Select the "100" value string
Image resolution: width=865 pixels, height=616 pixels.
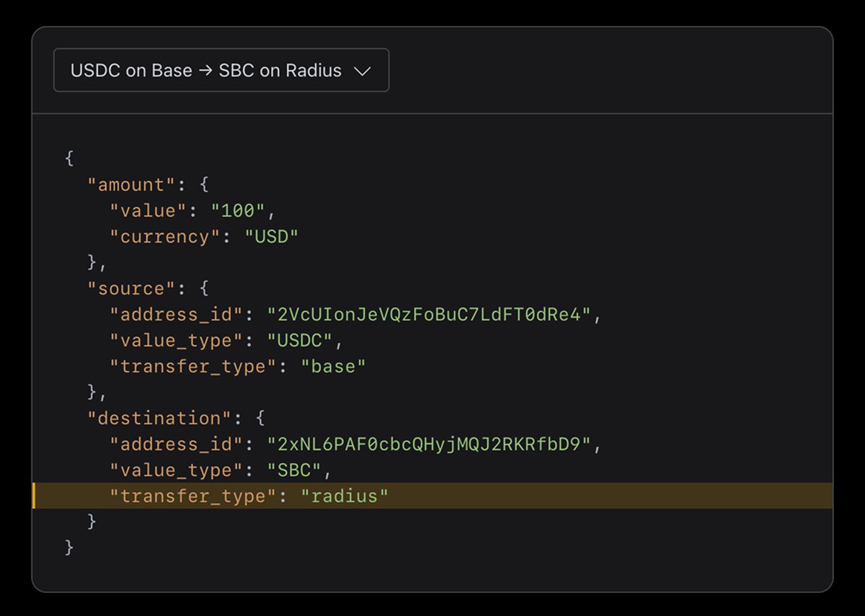coord(239,210)
